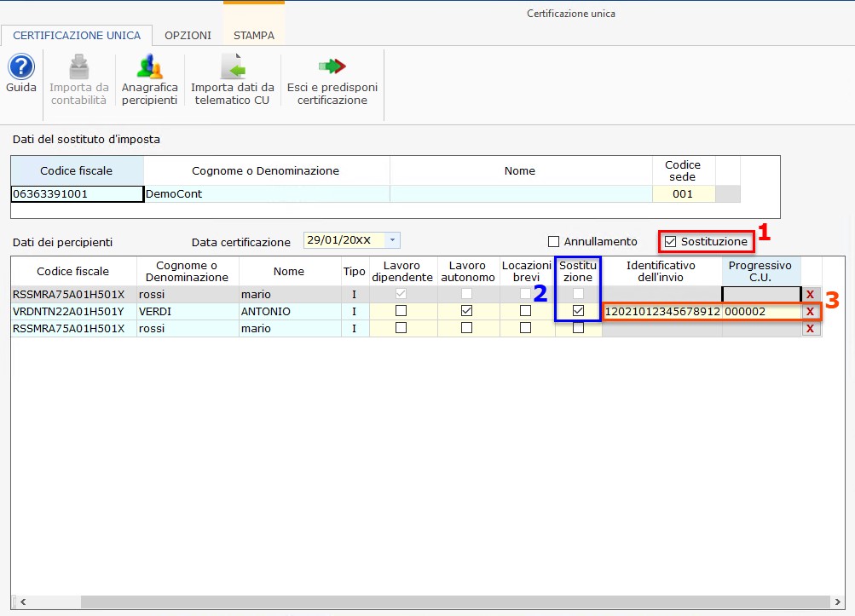
Task: Delete the VERDI ANTONIO row using its red X
Action: [x=811, y=311]
